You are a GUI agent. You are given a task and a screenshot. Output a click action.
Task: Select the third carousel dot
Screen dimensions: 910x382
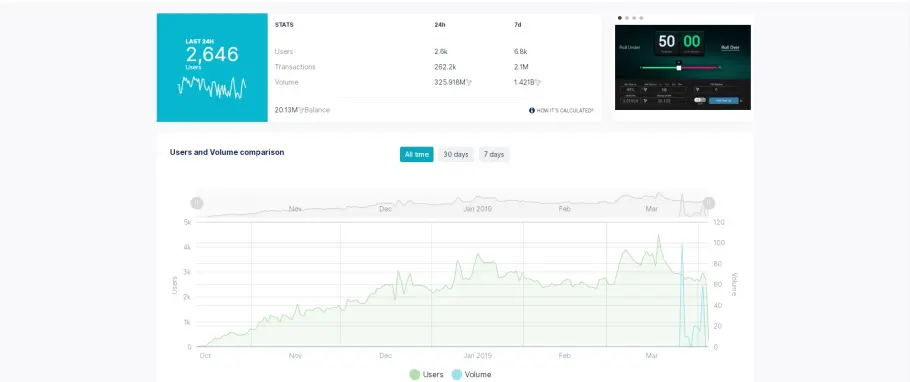634,18
